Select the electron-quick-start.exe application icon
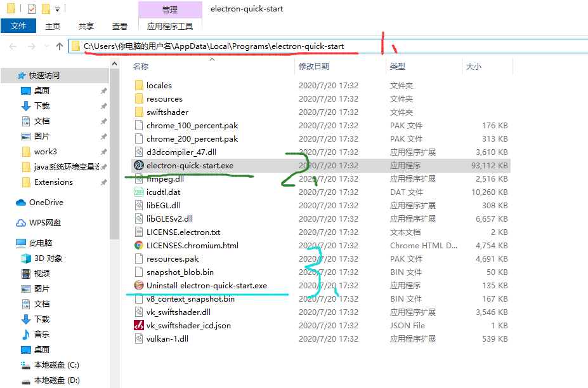The width and height of the screenshot is (588, 388). (x=139, y=165)
